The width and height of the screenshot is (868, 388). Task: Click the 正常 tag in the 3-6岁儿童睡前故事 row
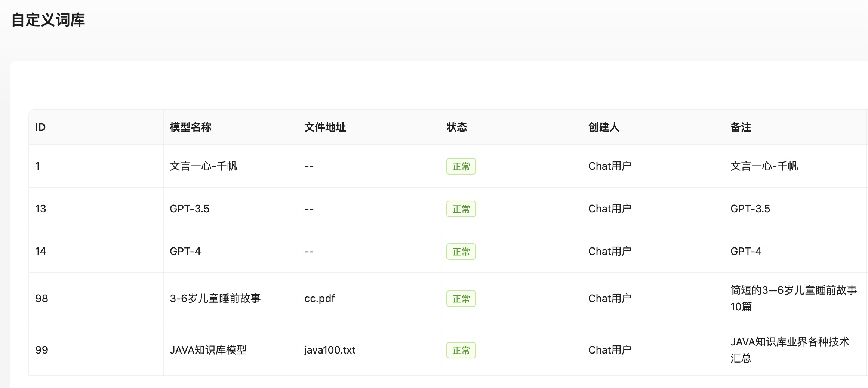461,299
